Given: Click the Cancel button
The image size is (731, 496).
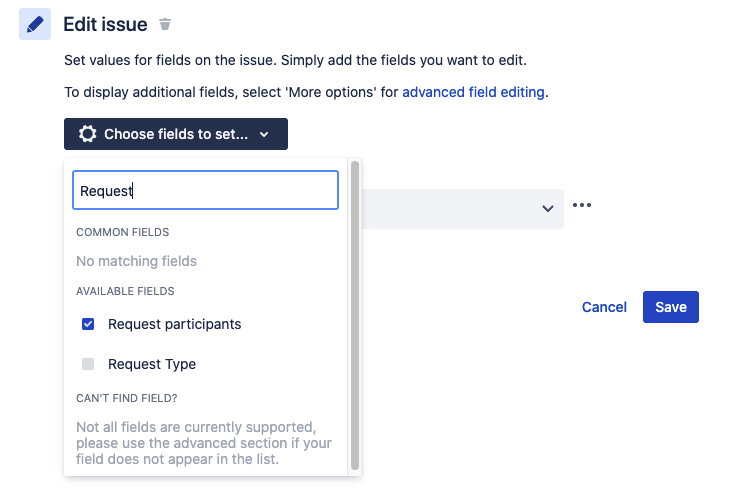Looking at the screenshot, I should pyautogui.click(x=604, y=307).
